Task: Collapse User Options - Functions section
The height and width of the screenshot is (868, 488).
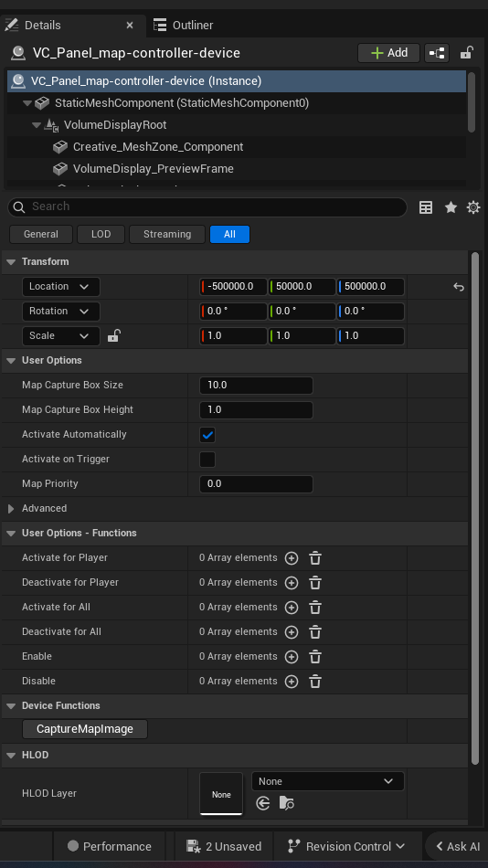Action: [x=11, y=533]
